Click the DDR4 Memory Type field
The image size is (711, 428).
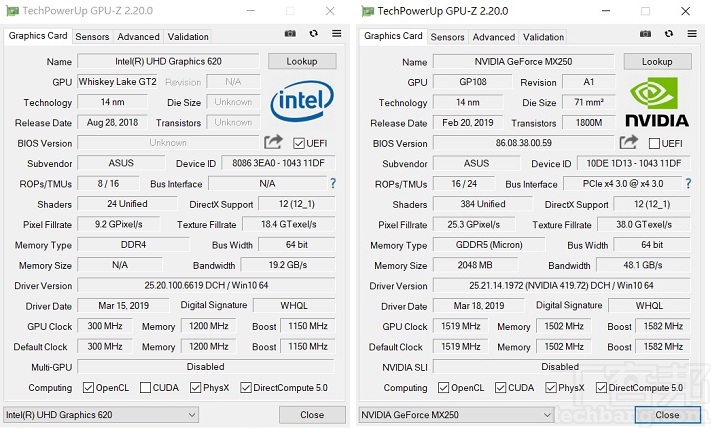point(133,245)
